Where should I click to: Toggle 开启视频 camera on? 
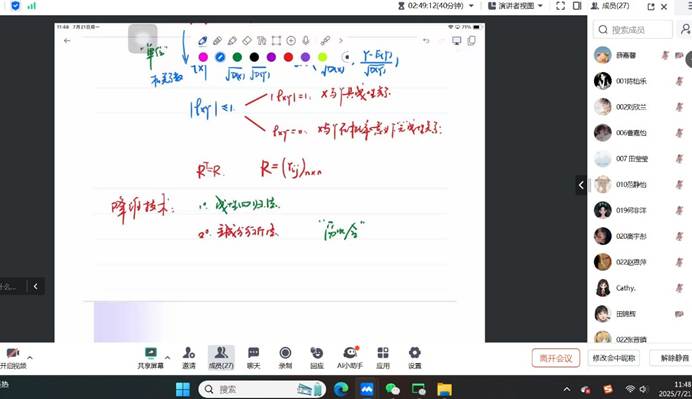[13, 357]
